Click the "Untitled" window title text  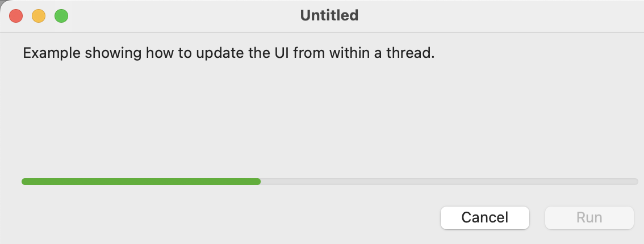tap(329, 15)
